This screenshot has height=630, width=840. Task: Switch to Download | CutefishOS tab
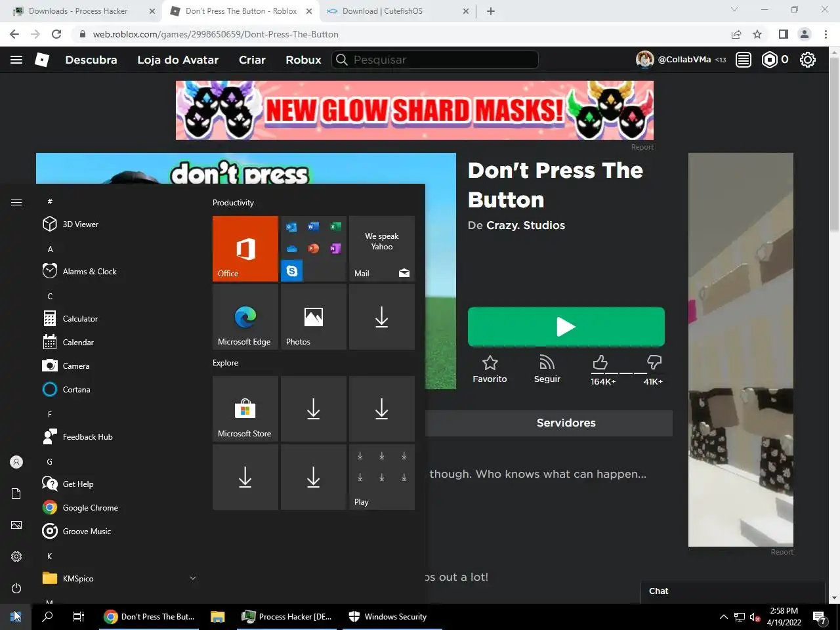[x=398, y=11]
